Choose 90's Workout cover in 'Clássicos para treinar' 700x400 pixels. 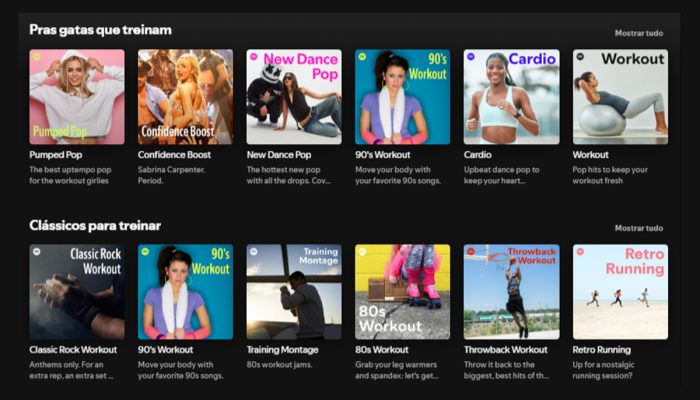(185, 292)
